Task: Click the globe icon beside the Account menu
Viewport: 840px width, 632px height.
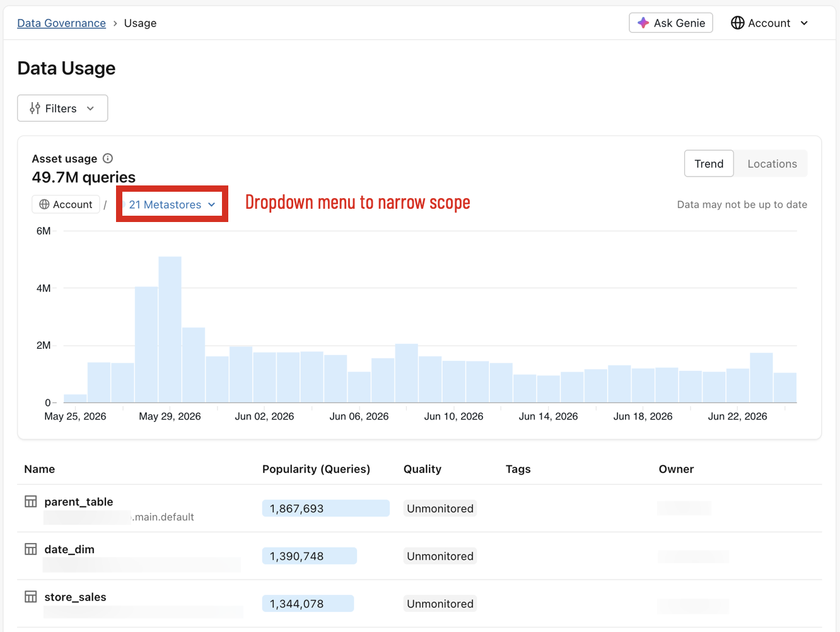Action: [x=737, y=23]
